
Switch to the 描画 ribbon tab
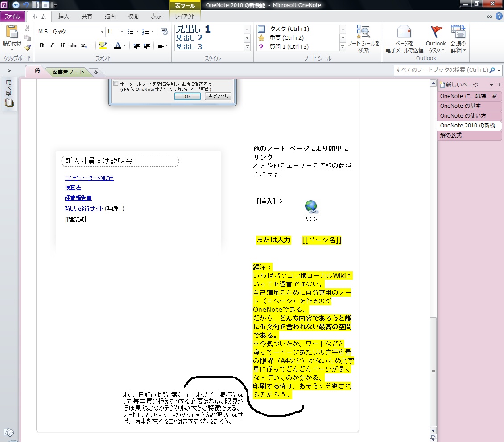110,16
